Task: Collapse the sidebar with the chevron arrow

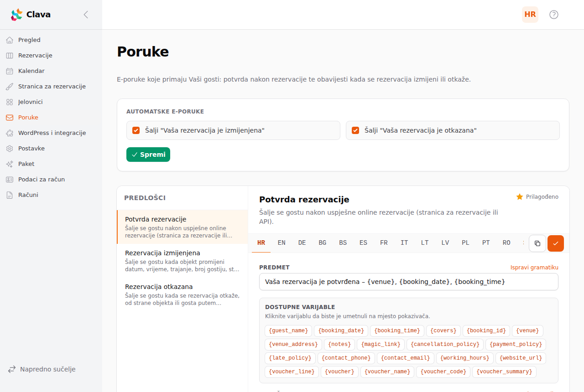Action: tap(86, 15)
